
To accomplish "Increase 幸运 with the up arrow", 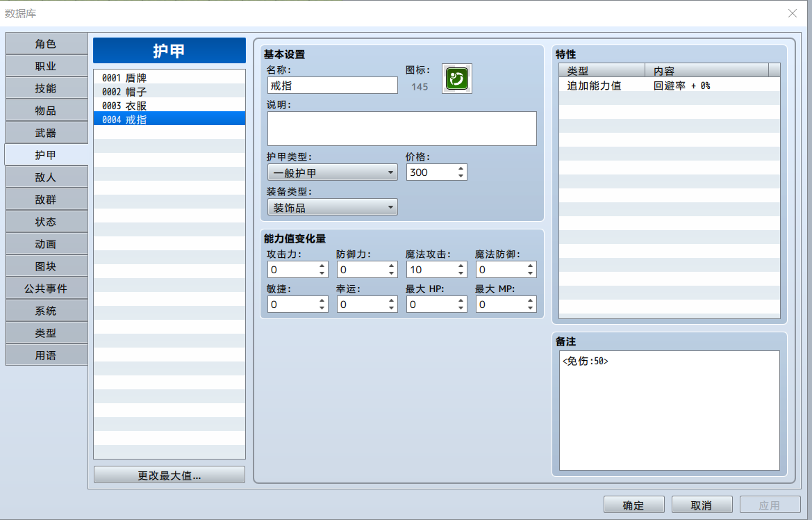I will point(392,300).
